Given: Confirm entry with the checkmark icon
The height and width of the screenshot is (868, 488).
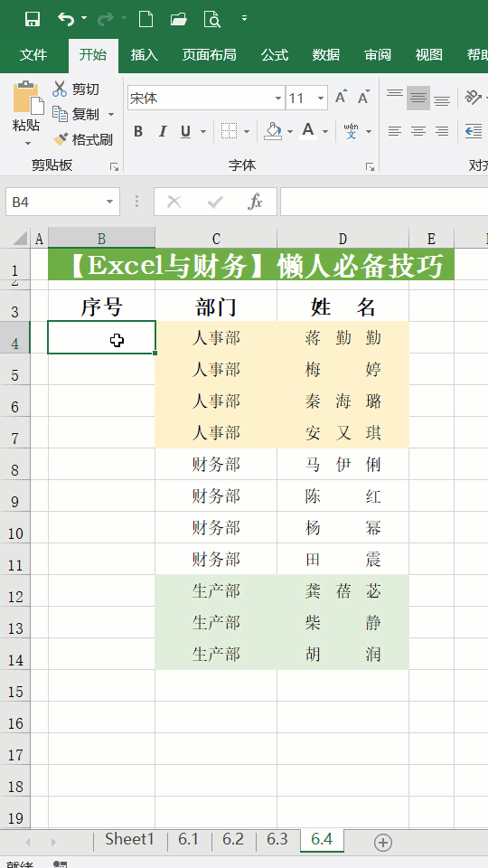Looking at the screenshot, I should (215, 202).
